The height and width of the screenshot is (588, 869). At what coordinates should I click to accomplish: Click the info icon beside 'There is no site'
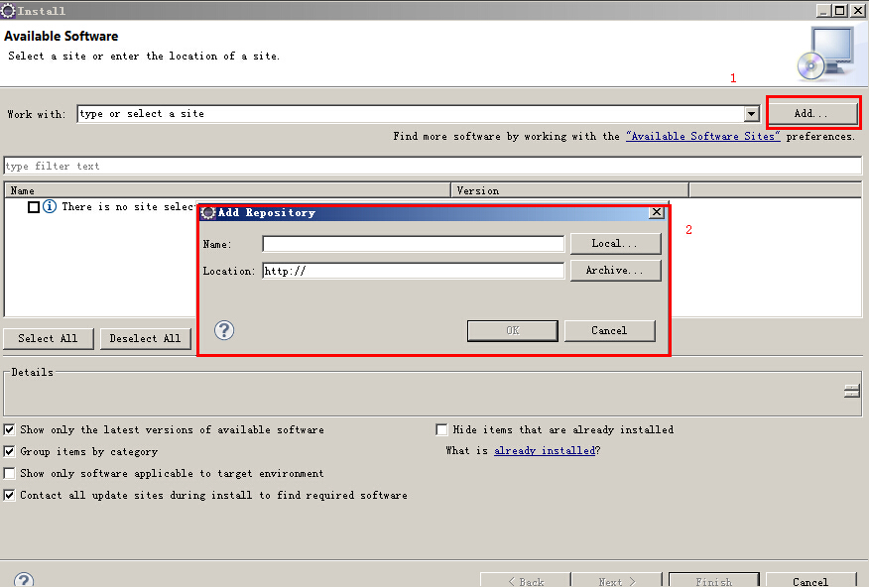(x=50, y=207)
